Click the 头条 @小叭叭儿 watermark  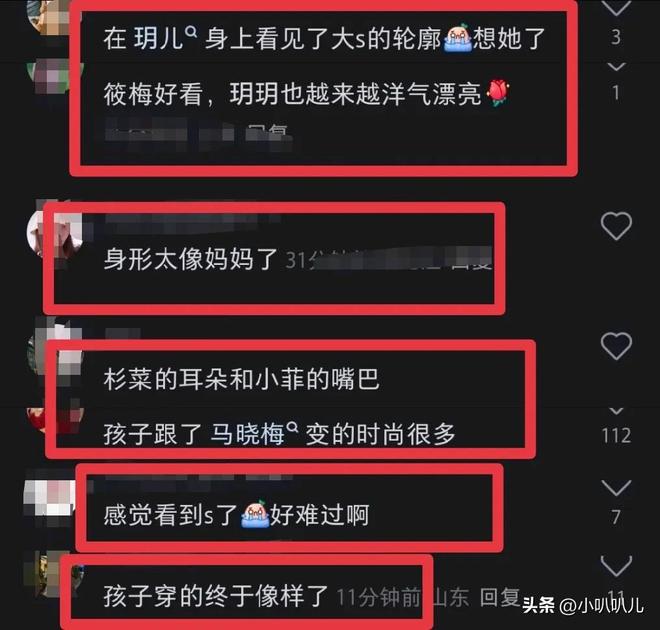point(583,605)
